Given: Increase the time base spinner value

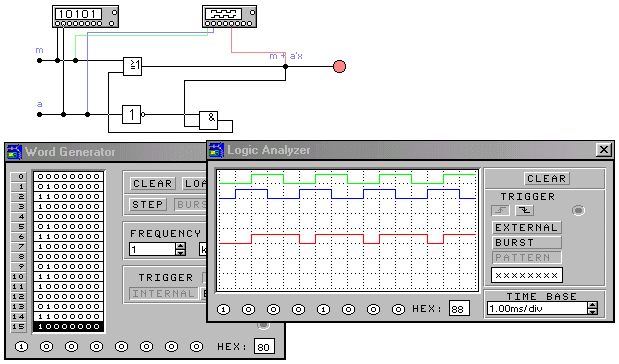Looking at the screenshot, I should tap(592, 305).
